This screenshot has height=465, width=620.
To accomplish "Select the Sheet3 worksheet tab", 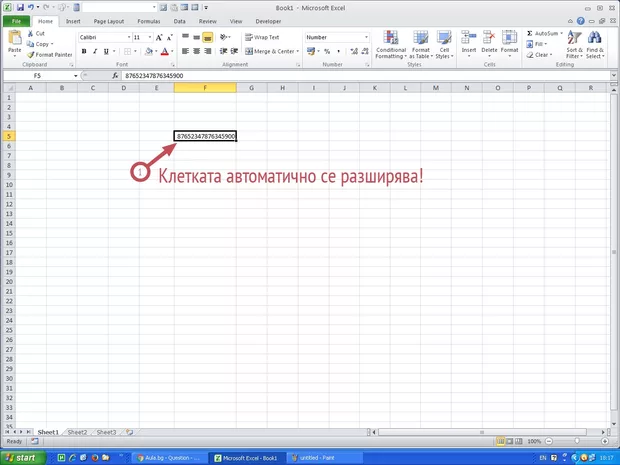I will click(106, 432).
